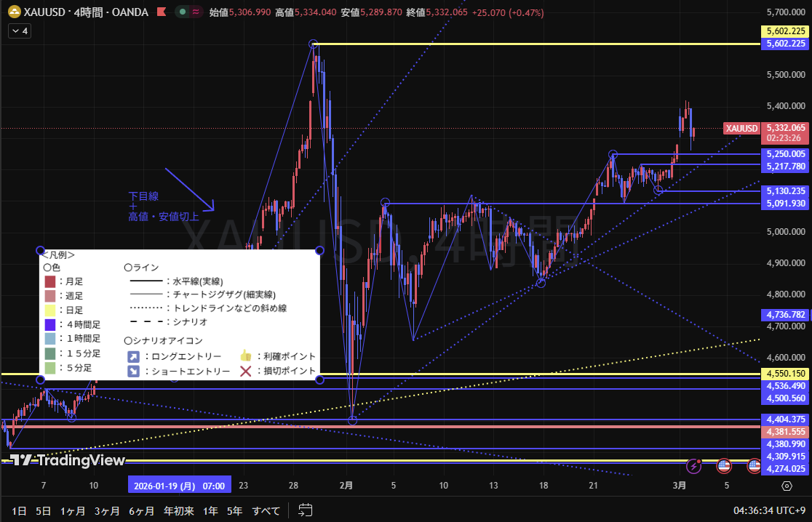Show all data with すべて
The width and height of the screenshot is (812, 522).
click(x=266, y=511)
